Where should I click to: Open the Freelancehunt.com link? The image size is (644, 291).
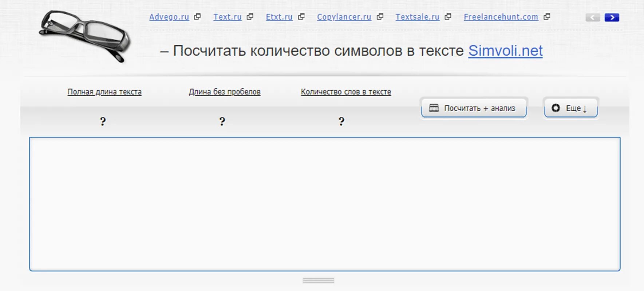(x=501, y=17)
